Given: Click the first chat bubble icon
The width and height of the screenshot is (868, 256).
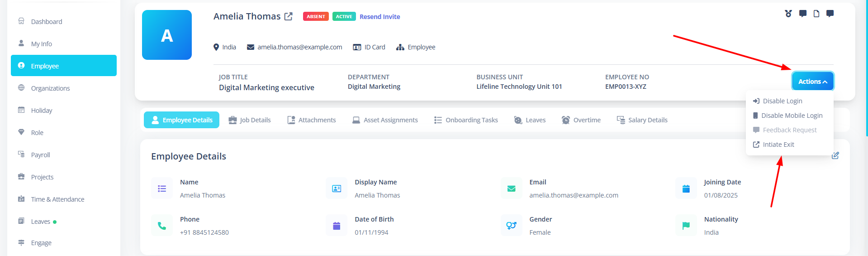Looking at the screenshot, I should (x=803, y=14).
